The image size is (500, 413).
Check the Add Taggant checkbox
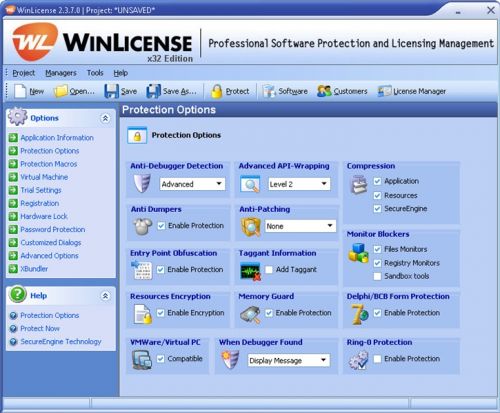click(269, 269)
